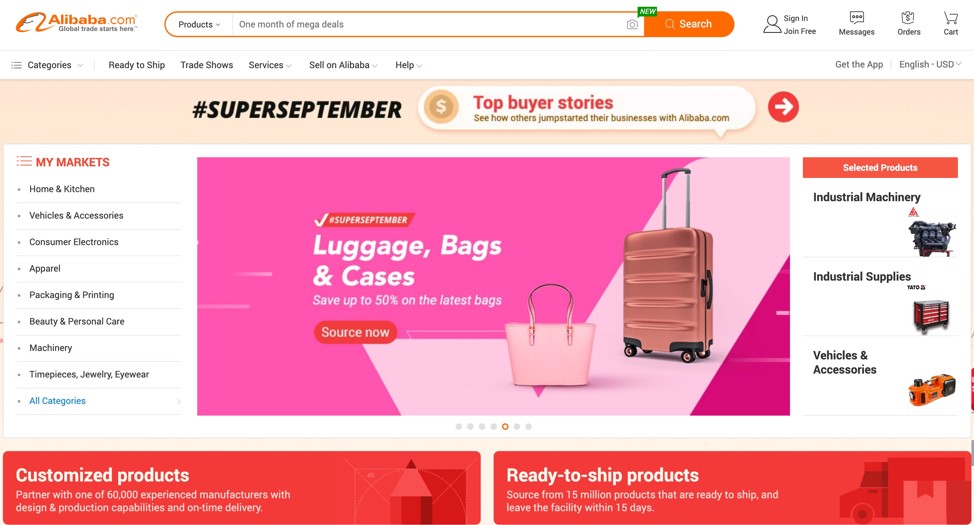Open the Messages icon
This screenshot has height=525, width=974.
point(857,17)
